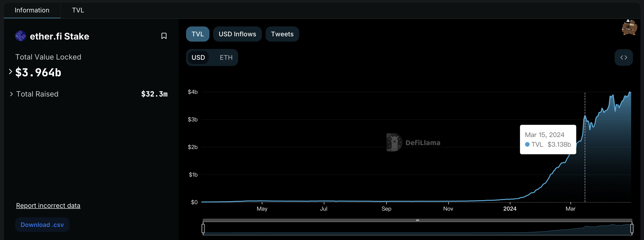
Task: Click the ether.fi Stake logo icon
Action: click(x=20, y=36)
